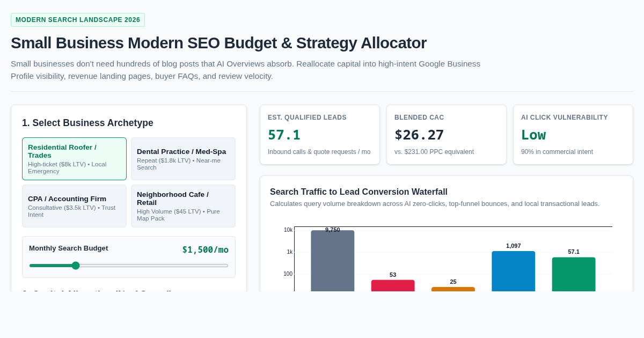Screen dimensions: 644x338
Task: Click the 100 y-axis label
Action: pyautogui.click(x=288, y=274)
